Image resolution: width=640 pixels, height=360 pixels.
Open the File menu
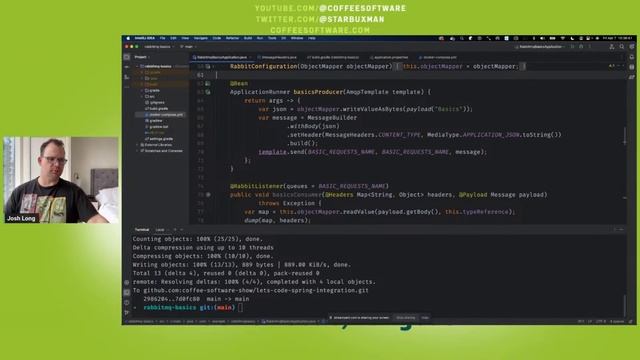point(162,38)
